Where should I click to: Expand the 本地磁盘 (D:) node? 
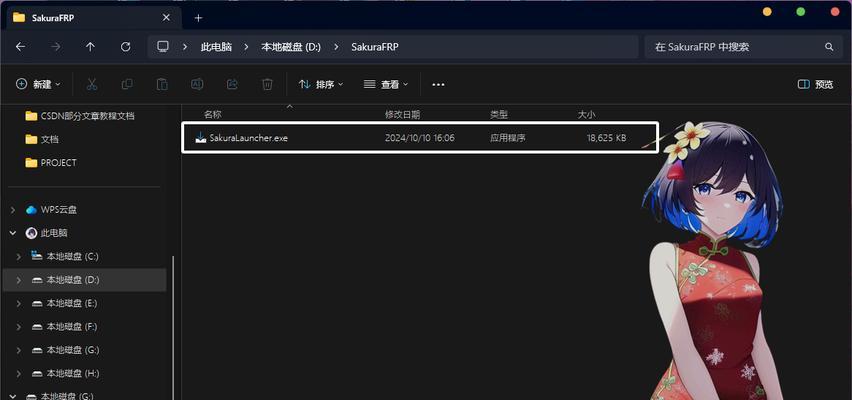pyautogui.click(x=19, y=280)
